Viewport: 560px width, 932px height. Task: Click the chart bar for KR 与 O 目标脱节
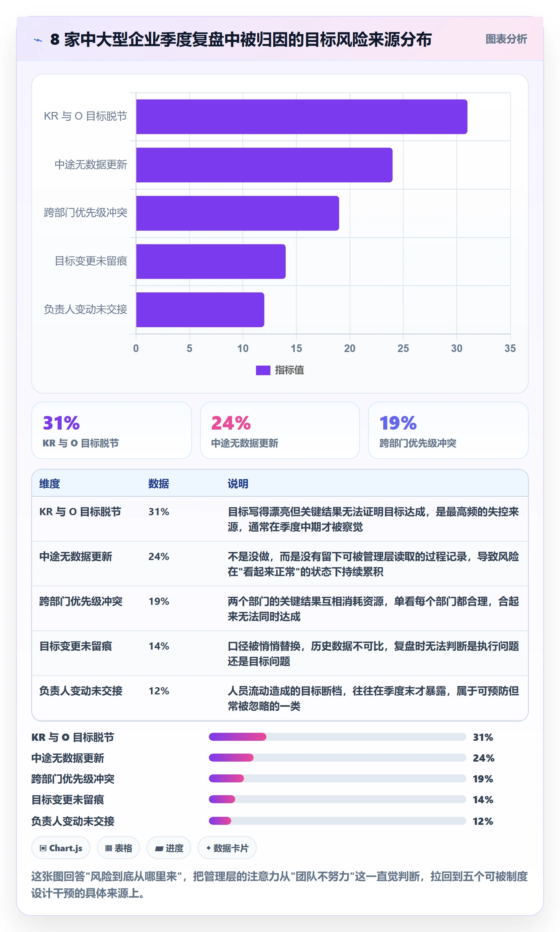pos(302,117)
